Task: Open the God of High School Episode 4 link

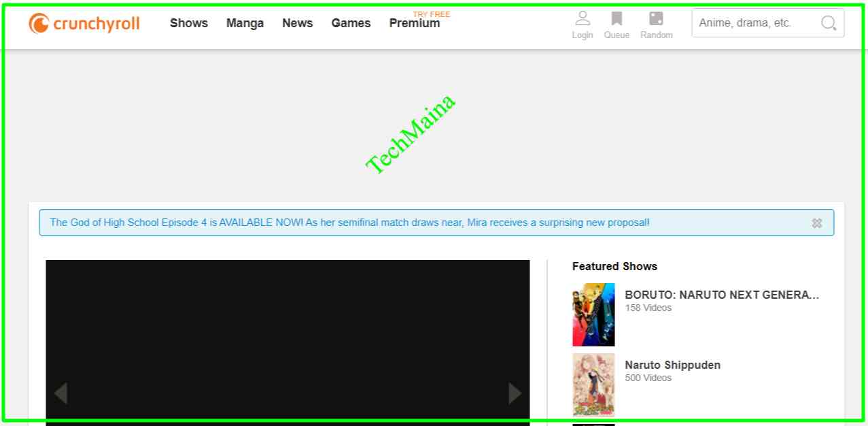Action: tap(349, 223)
